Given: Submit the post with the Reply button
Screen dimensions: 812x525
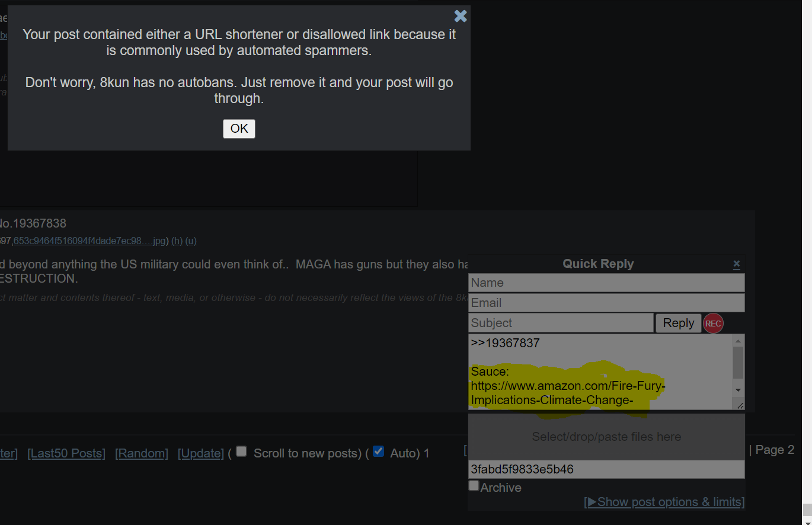Looking at the screenshot, I should [678, 323].
